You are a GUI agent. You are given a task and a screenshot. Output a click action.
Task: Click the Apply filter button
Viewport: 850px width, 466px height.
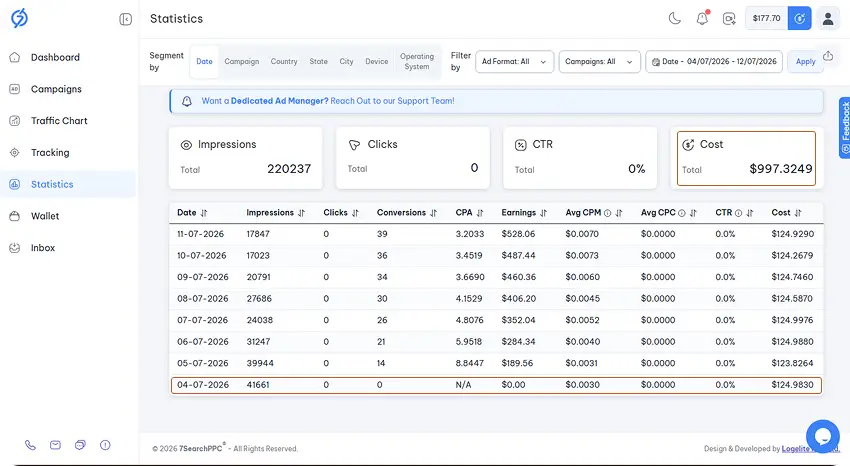click(x=805, y=62)
